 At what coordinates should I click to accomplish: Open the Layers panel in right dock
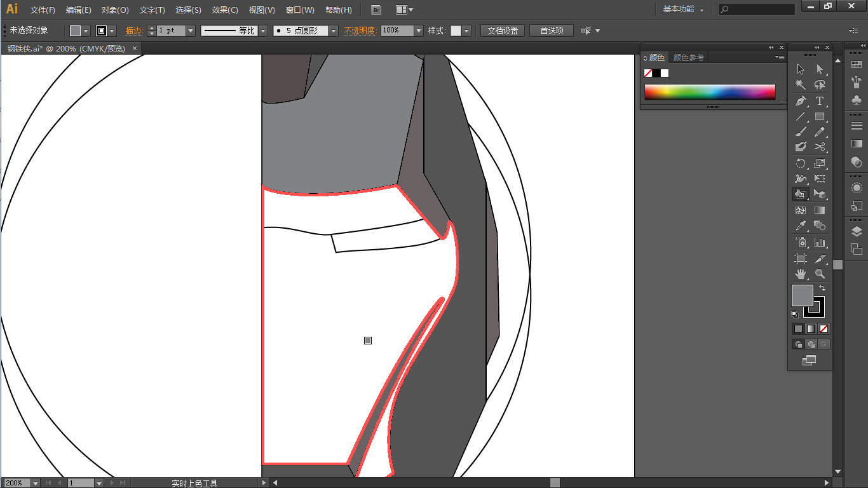click(x=857, y=231)
